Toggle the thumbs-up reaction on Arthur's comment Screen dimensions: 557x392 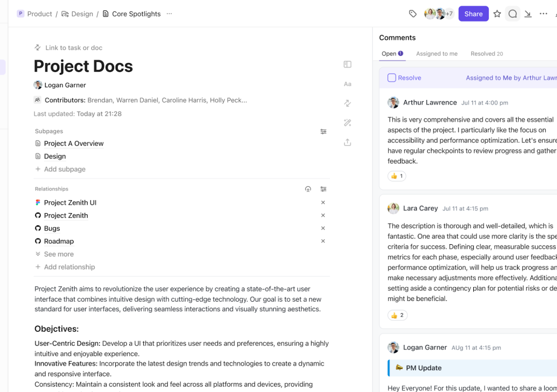point(396,176)
